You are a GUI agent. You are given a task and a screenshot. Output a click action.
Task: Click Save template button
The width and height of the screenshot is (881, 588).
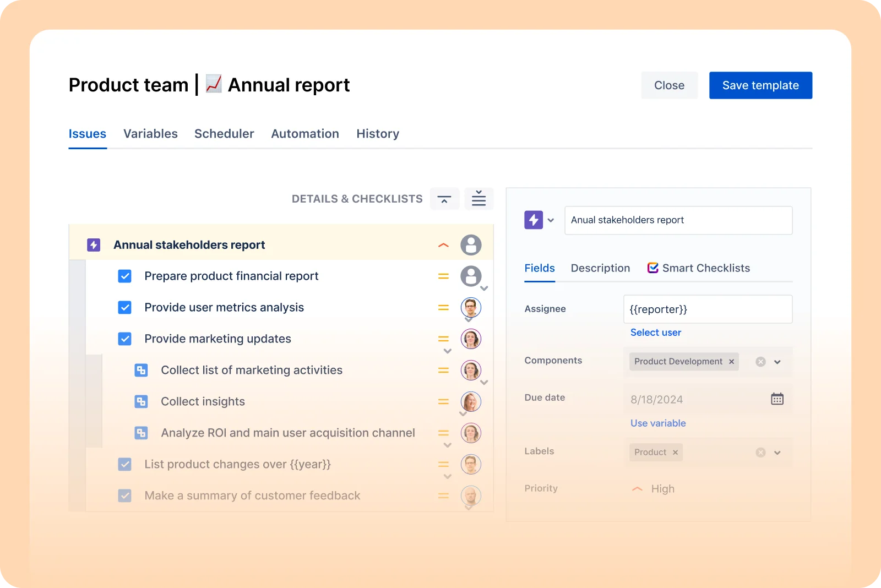tap(760, 85)
